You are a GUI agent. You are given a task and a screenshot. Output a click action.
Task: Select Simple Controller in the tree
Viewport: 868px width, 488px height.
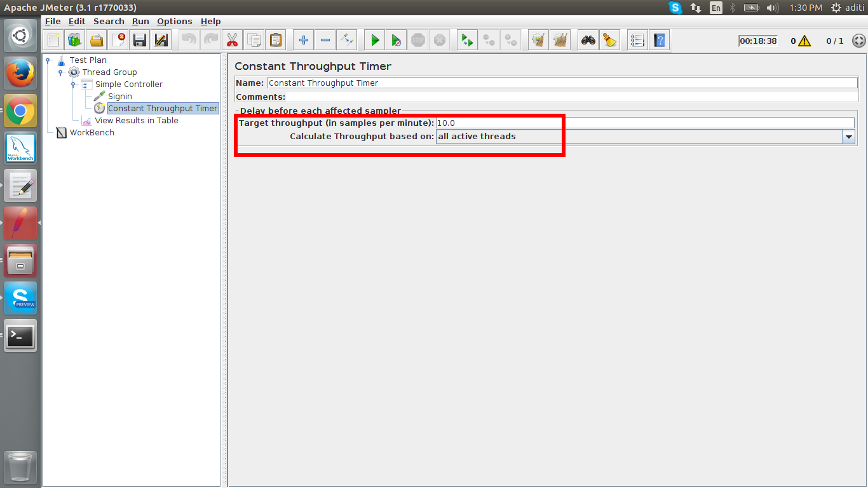pyautogui.click(x=129, y=85)
